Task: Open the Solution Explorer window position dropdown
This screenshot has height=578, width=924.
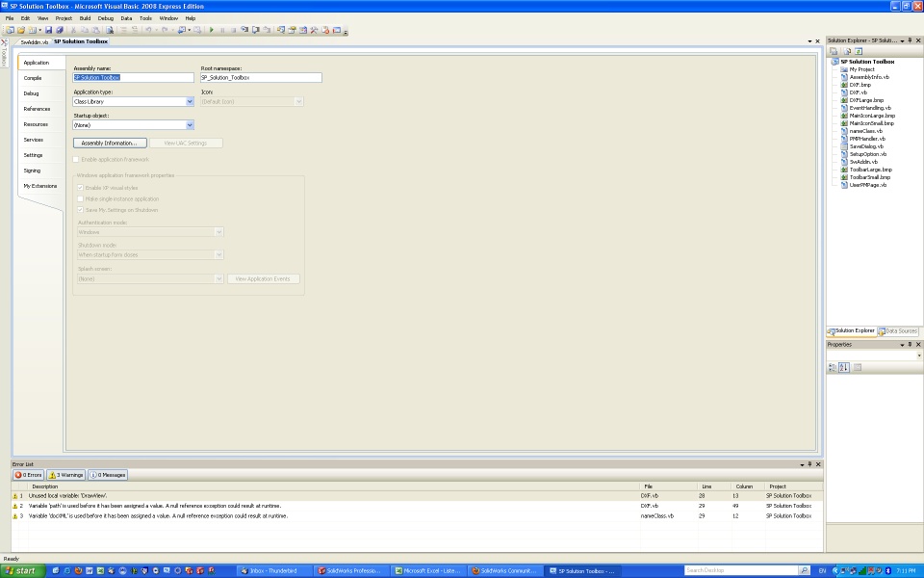Action: (x=902, y=40)
